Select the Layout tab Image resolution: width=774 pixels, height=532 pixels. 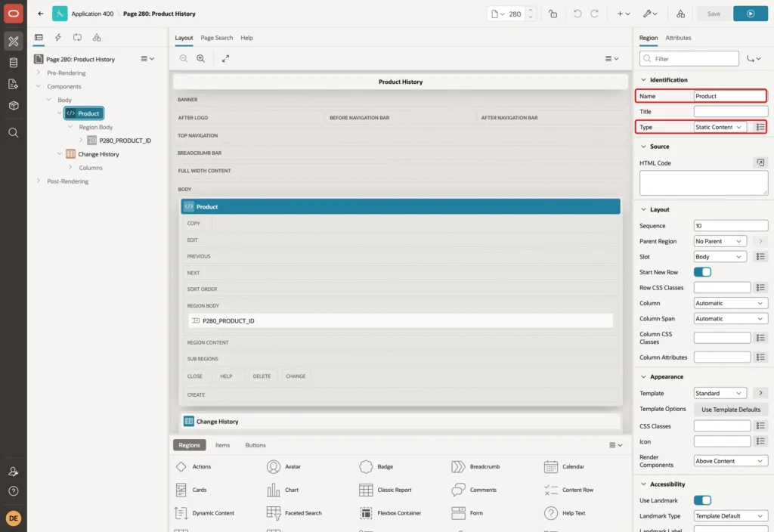click(x=184, y=38)
